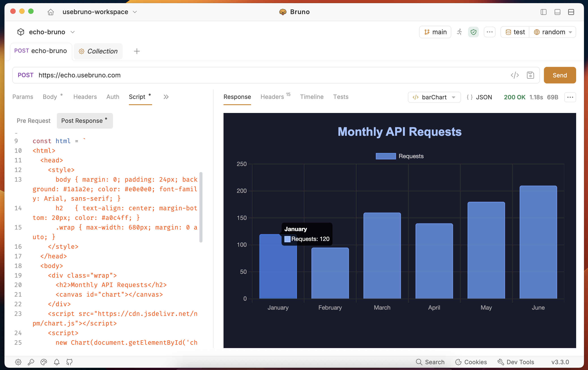The height and width of the screenshot is (370, 588).
Task: Click the March bar in chart
Action: [382, 256]
